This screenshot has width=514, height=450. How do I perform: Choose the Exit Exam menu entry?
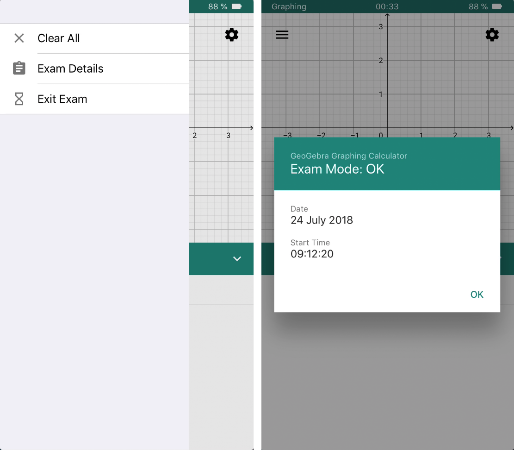[94, 99]
